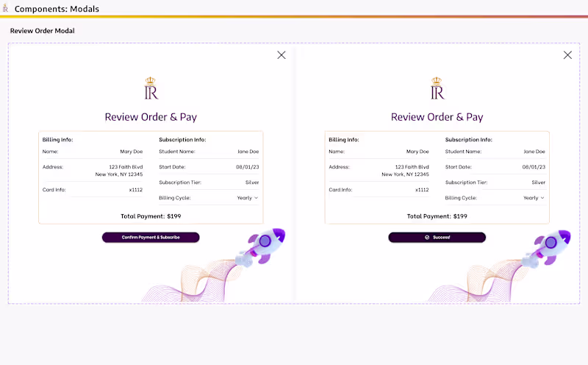
Task: Click Total Payment: $199 in the left modal
Action: 151,216
